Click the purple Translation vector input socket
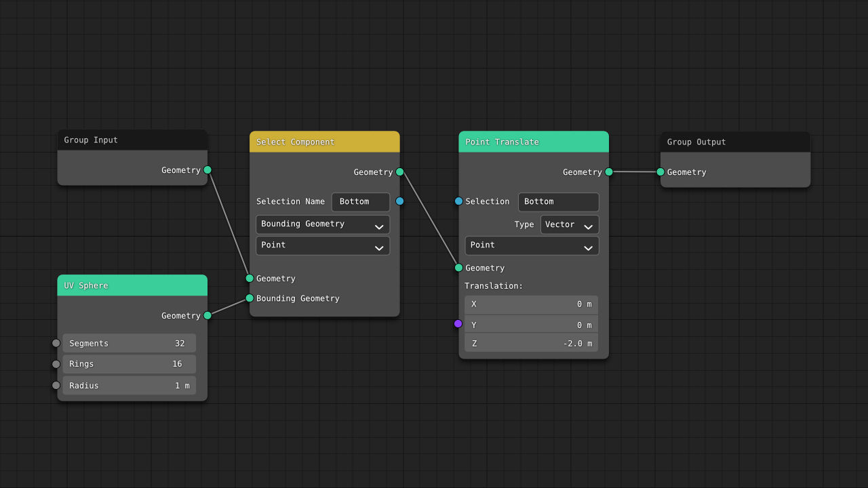 (458, 324)
